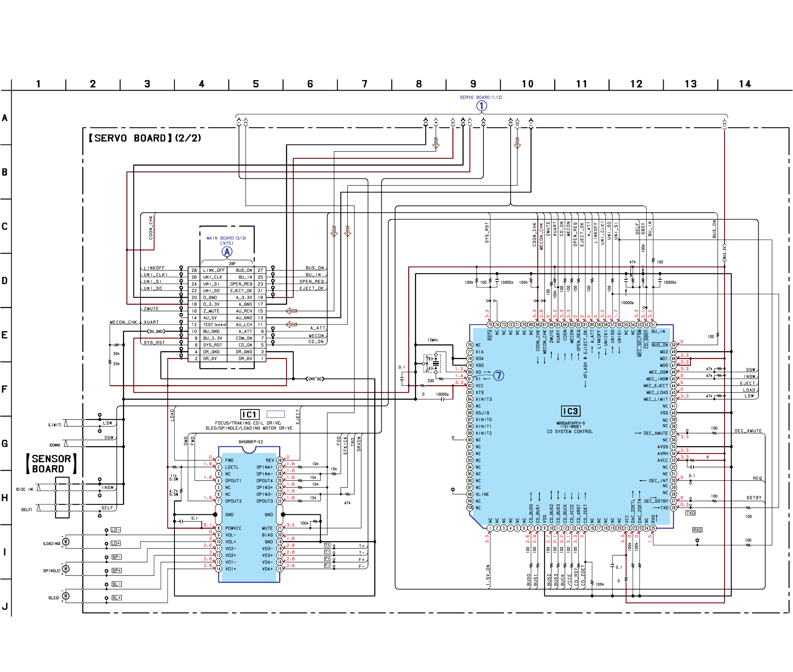
Task: Click the (LIMIT) switch label
Action: click(x=55, y=425)
